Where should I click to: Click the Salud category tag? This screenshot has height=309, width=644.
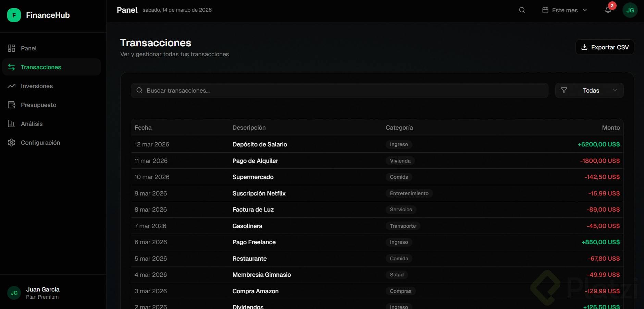(x=397, y=275)
